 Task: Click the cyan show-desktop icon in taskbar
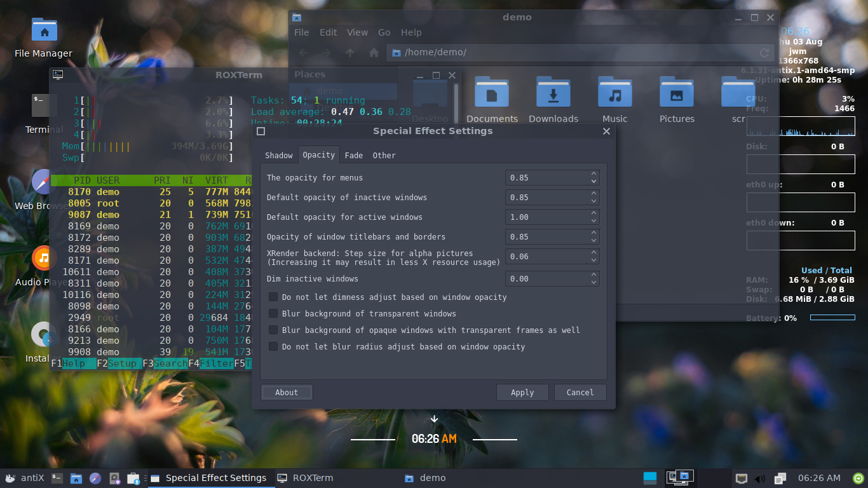pos(650,478)
